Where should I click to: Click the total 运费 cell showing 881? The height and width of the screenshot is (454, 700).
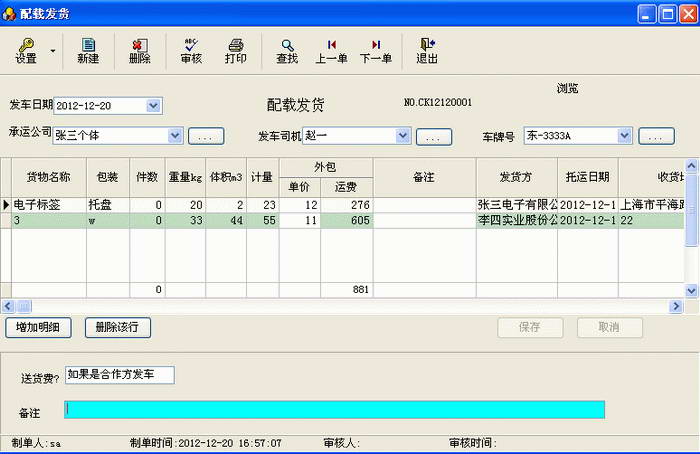[346, 290]
